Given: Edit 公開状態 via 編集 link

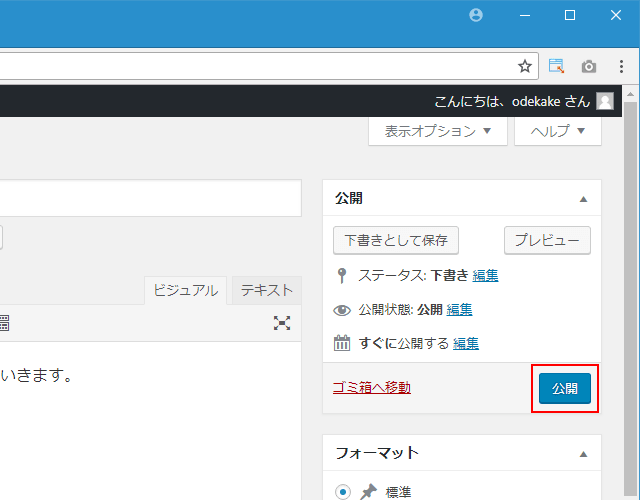Looking at the screenshot, I should click(459, 309).
